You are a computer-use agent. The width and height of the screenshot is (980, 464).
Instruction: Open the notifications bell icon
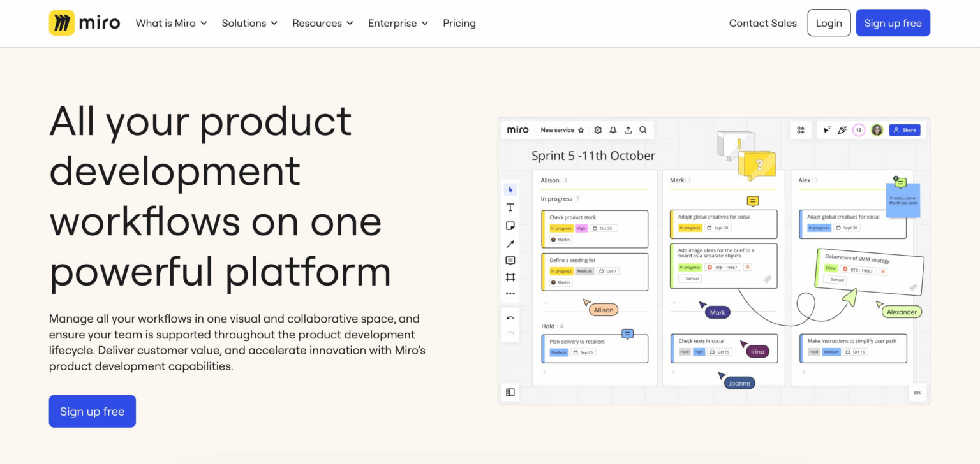[x=613, y=130]
